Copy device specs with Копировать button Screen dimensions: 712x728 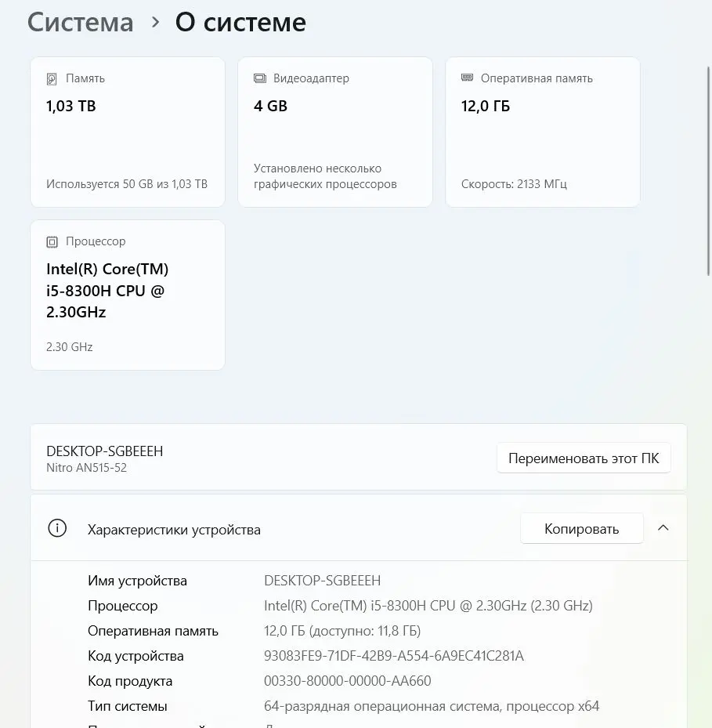[x=581, y=528]
